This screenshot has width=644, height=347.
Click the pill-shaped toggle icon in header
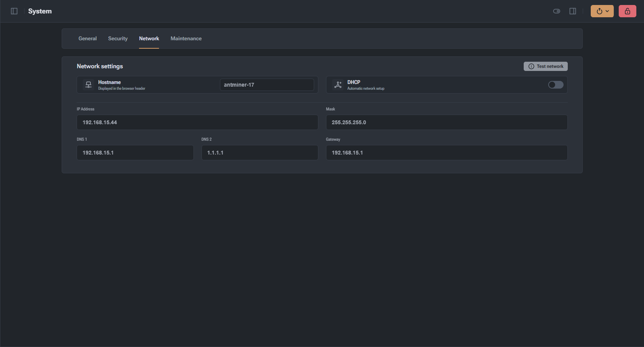tap(557, 11)
